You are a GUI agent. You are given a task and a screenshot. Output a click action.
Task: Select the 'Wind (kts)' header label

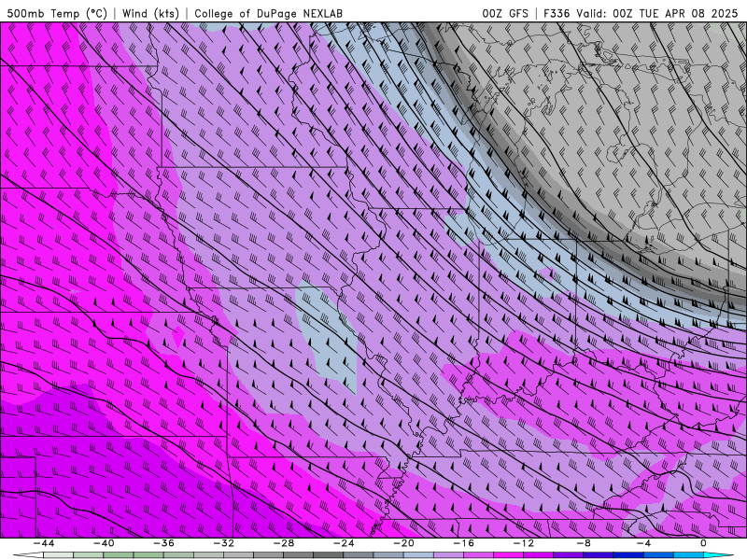tap(150, 13)
